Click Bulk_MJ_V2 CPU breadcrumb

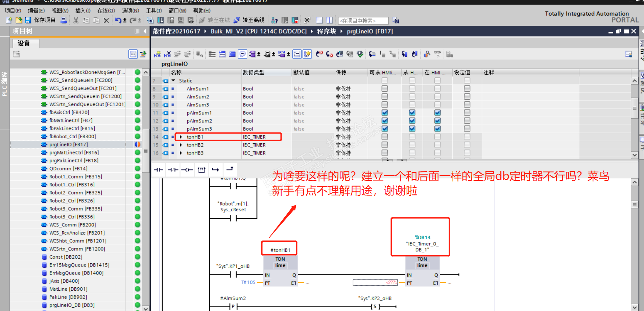point(259,31)
